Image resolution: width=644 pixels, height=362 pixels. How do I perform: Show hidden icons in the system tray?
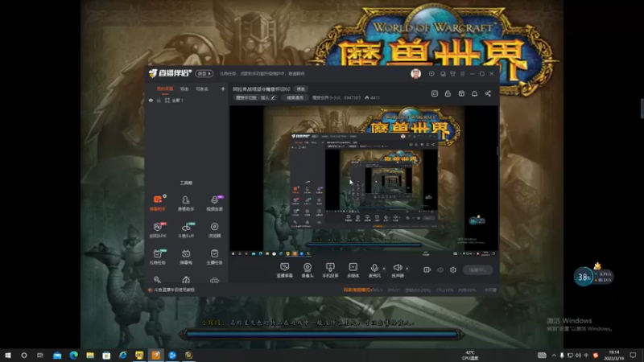tap(554, 355)
